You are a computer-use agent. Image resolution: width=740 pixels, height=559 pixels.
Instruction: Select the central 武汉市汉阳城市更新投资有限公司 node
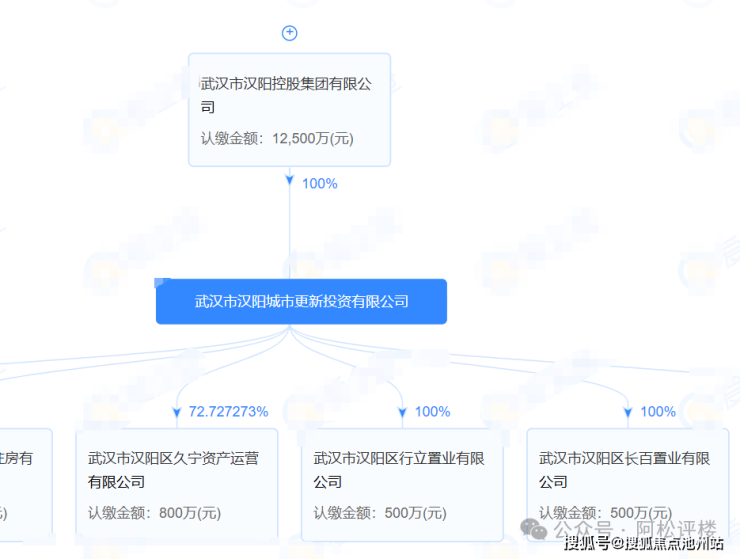tap(301, 301)
